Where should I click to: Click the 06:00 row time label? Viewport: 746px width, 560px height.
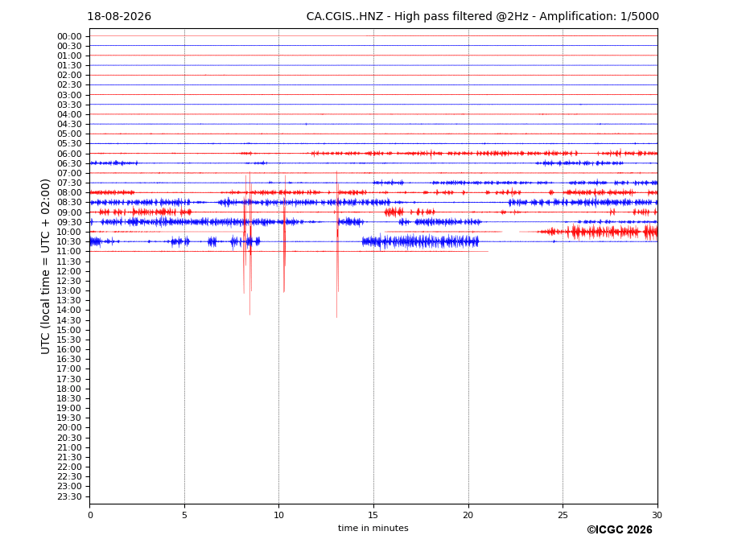[x=69, y=154]
